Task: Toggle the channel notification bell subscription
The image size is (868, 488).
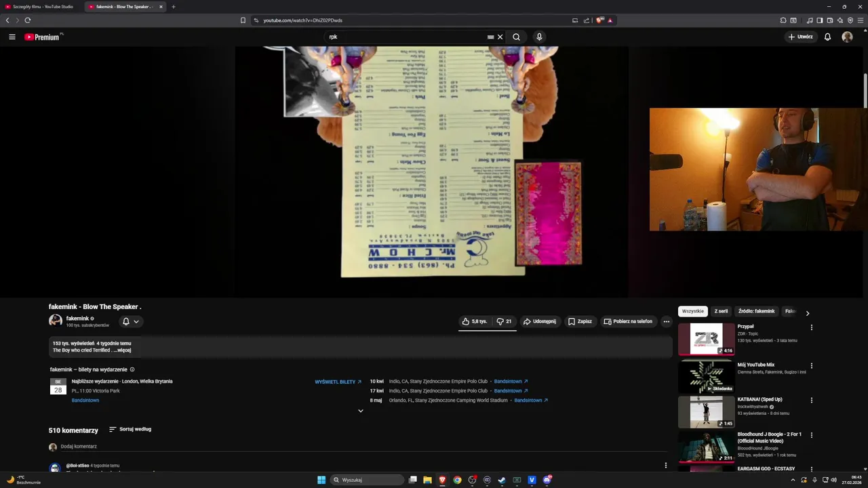Action: click(131, 321)
